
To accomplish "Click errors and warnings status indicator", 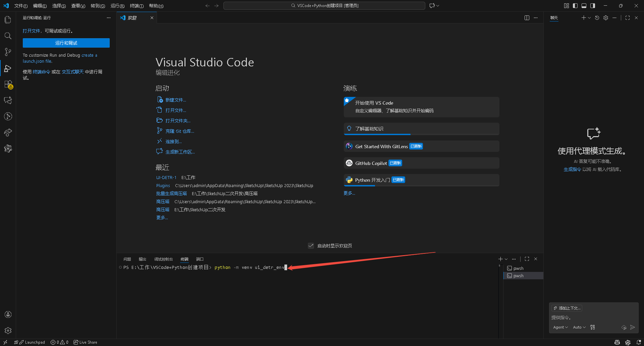I will coord(59,342).
